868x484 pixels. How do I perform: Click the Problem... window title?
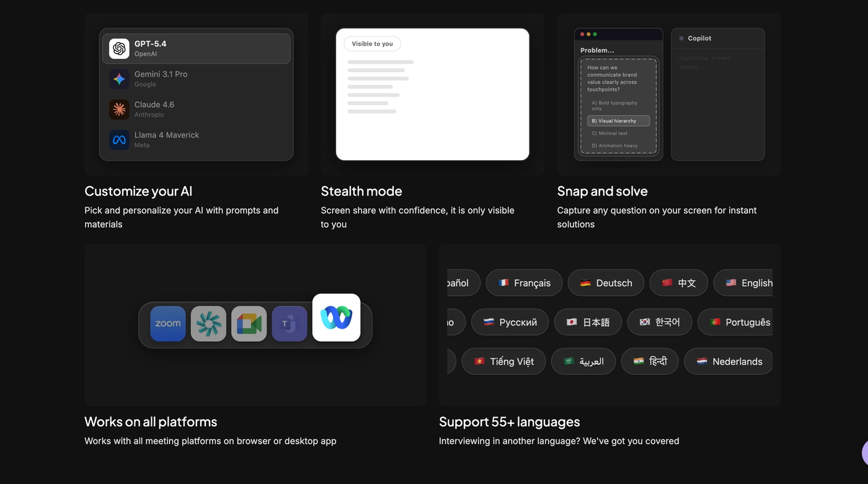(x=597, y=50)
